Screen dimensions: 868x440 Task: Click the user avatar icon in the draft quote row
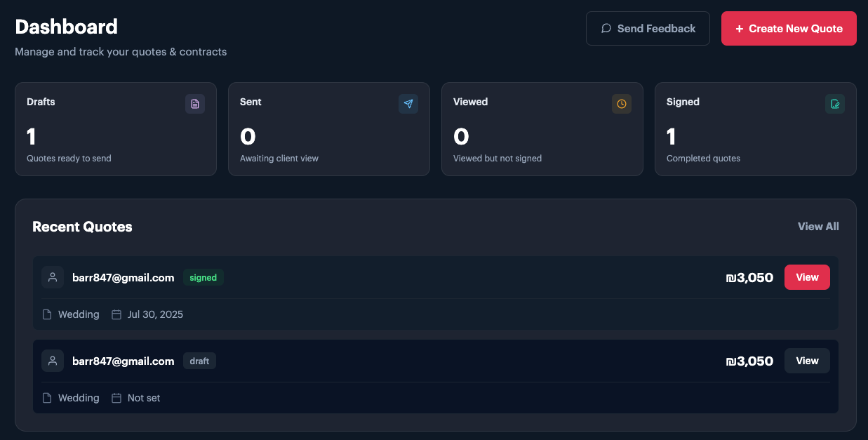(x=53, y=361)
